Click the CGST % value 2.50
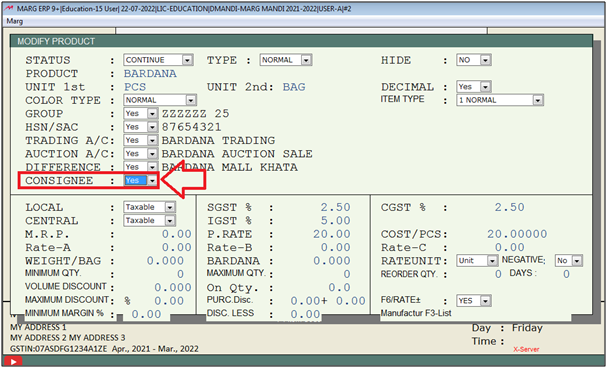 tap(510, 207)
